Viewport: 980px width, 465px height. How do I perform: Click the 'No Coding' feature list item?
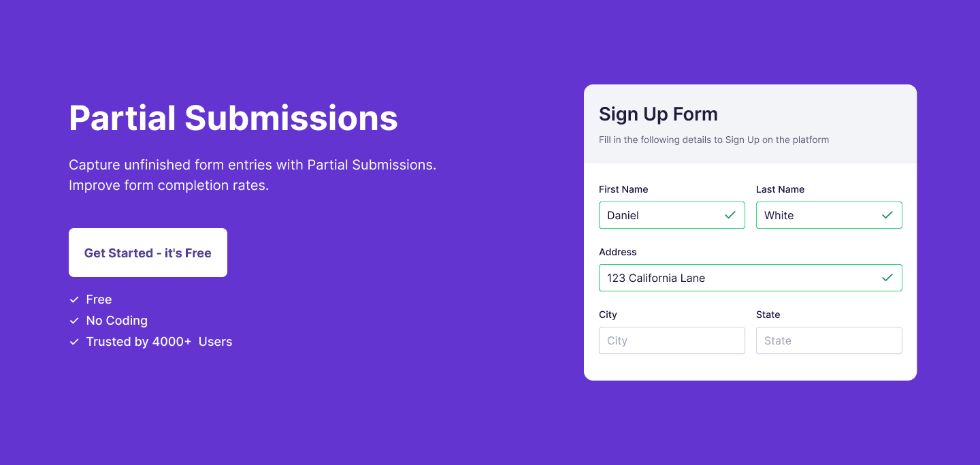pos(116,320)
